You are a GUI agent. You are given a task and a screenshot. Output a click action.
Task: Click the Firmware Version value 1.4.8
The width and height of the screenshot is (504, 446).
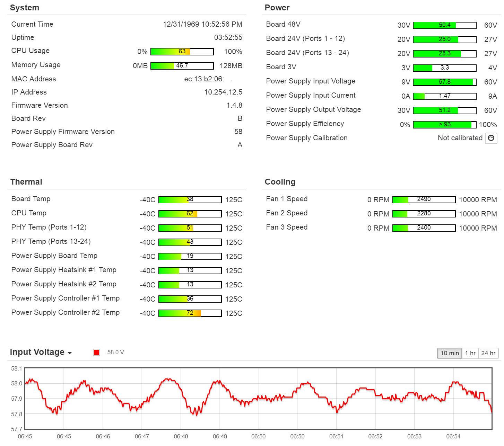click(x=234, y=105)
